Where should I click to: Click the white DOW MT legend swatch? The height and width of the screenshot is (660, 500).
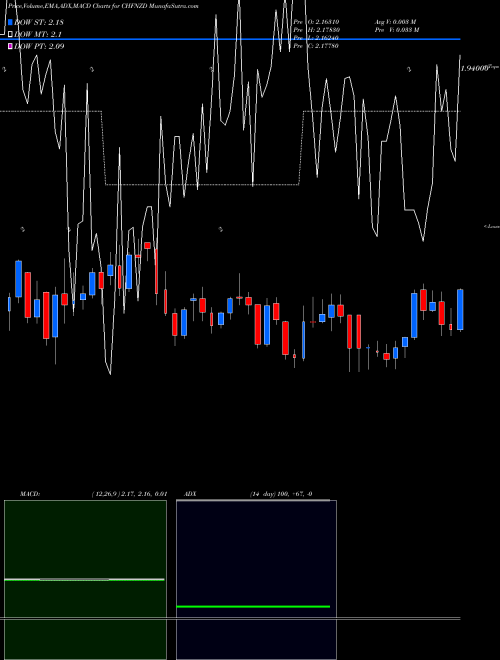pyautogui.click(x=11, y=34)
